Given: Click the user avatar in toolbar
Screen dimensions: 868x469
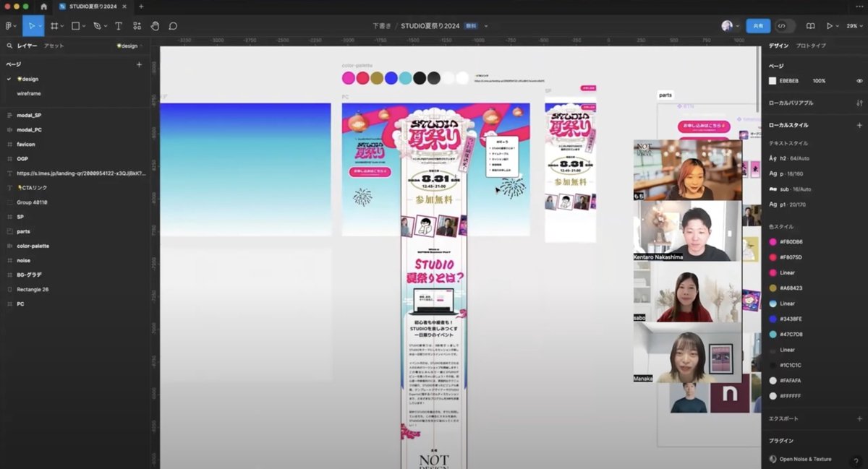Looking at the screenshot, I should 727,26.
